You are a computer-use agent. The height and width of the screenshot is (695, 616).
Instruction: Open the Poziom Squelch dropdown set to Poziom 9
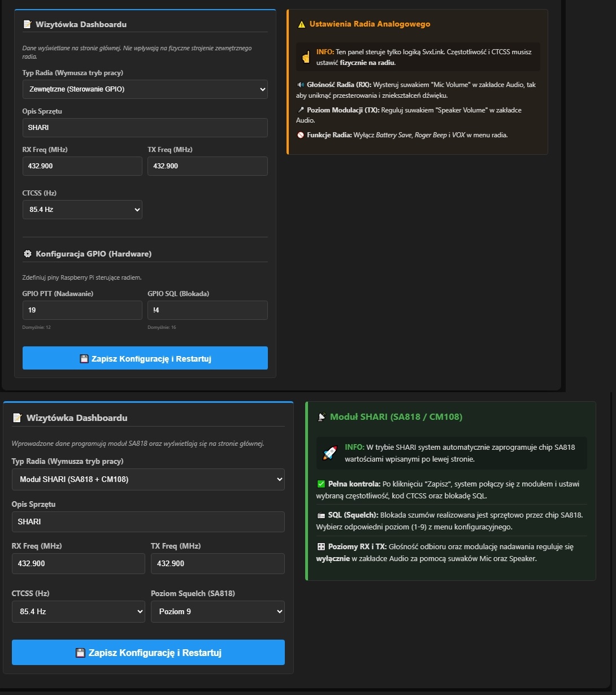[x=218, y=611]
